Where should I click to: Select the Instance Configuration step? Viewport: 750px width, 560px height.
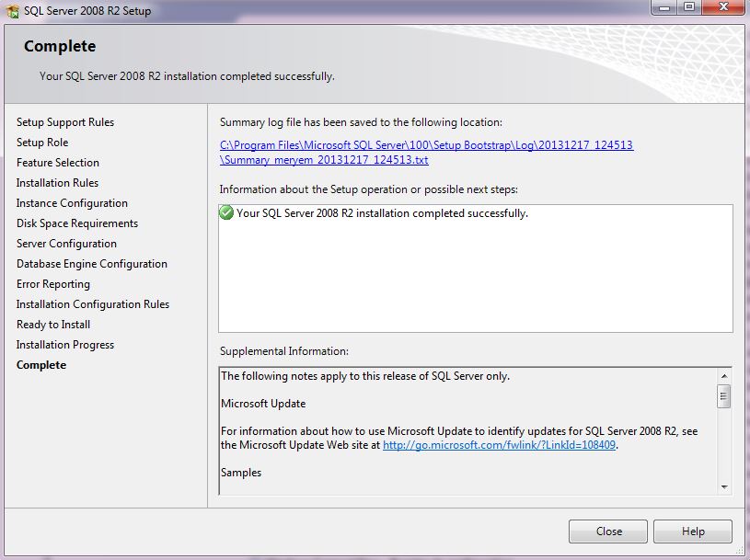point(72,203)
